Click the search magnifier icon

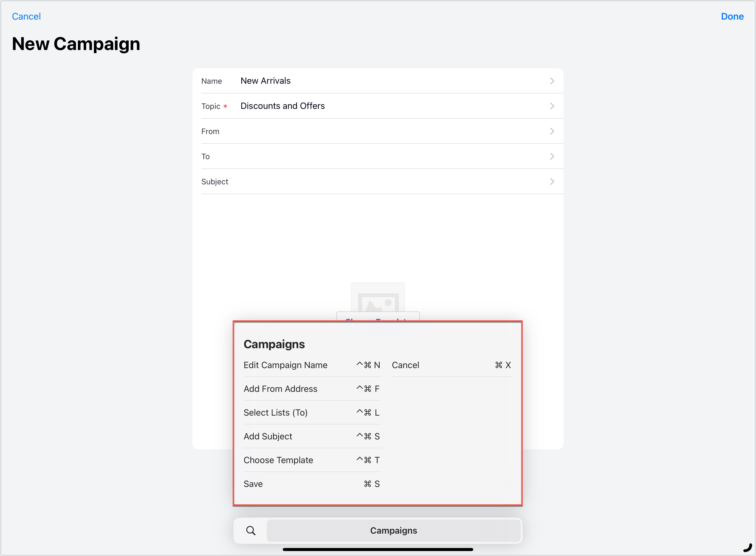(x=250, y=531)
